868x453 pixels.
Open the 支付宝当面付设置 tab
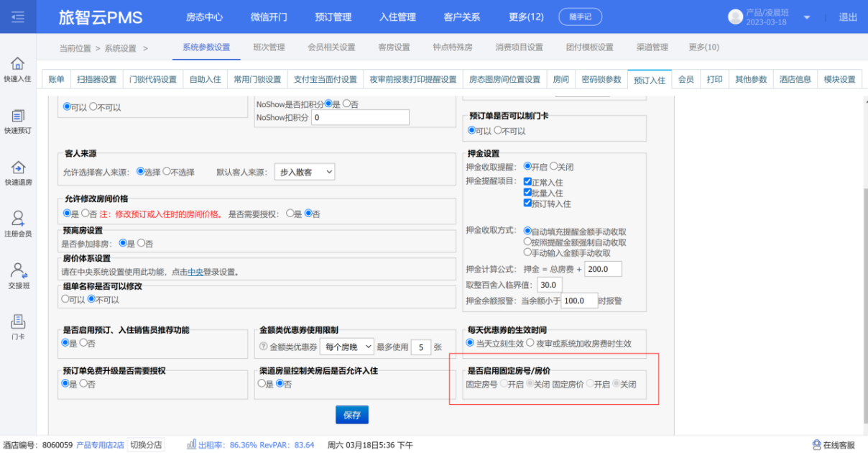[x=325, y=80]
